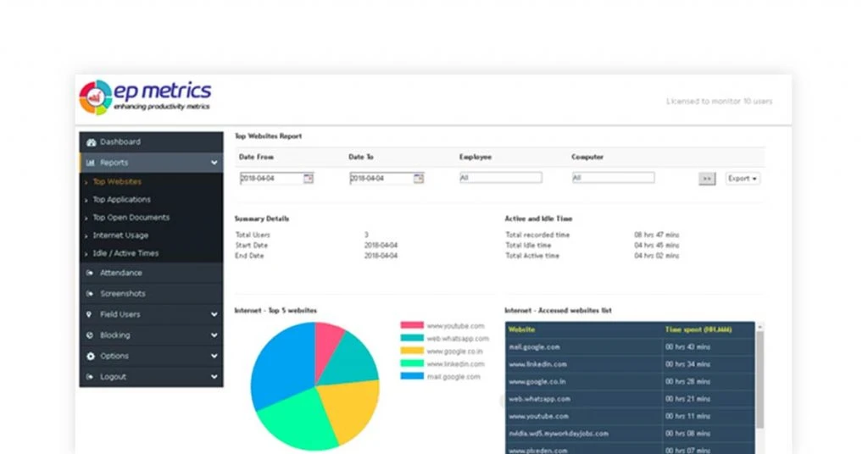868x454 pixels.
Task: Click the green www.linkedin.com legend swatch
Action: 412,363
